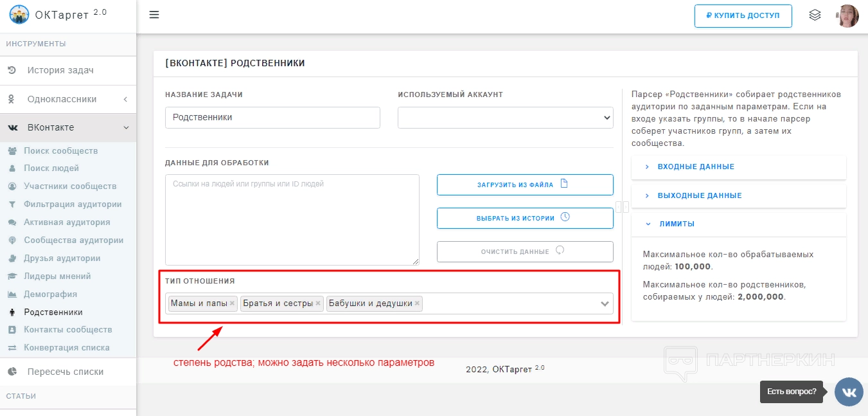Open the layers stack icon in header

[815, 15]
